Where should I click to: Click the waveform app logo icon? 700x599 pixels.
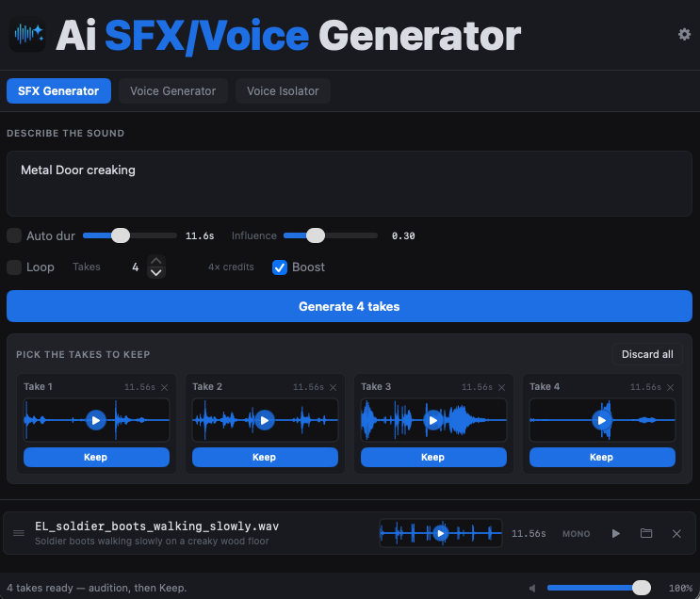tap(27, 34)
